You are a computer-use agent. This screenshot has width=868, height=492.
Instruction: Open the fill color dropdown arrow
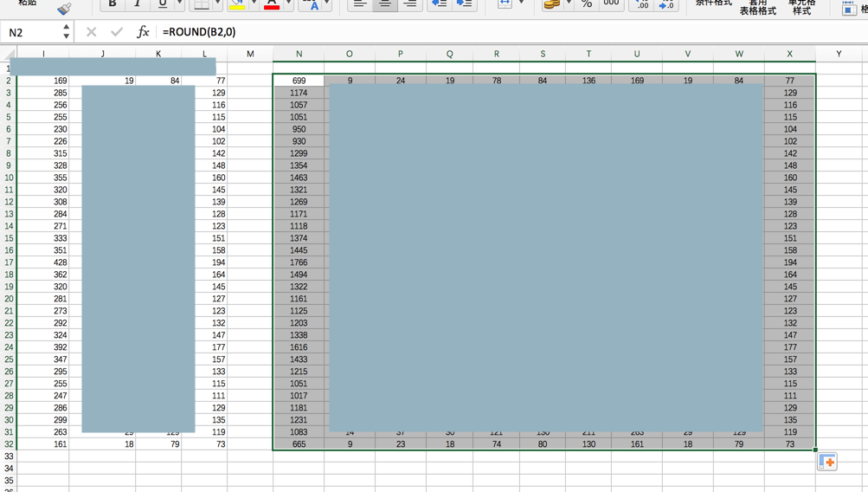pos(254,3)
